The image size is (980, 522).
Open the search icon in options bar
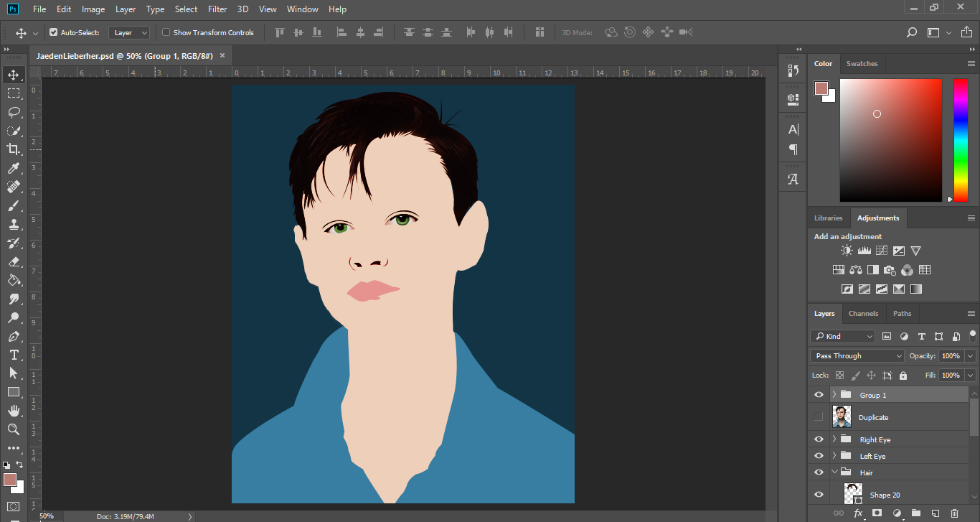point(912,32)
